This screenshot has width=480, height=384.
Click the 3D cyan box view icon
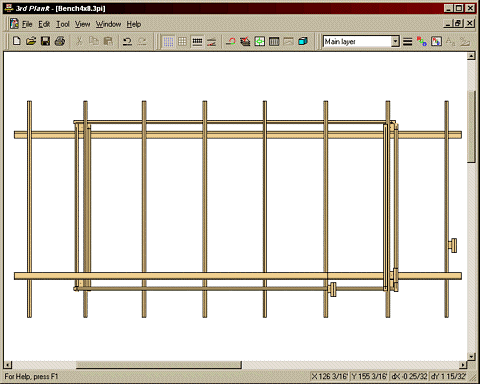303,41
